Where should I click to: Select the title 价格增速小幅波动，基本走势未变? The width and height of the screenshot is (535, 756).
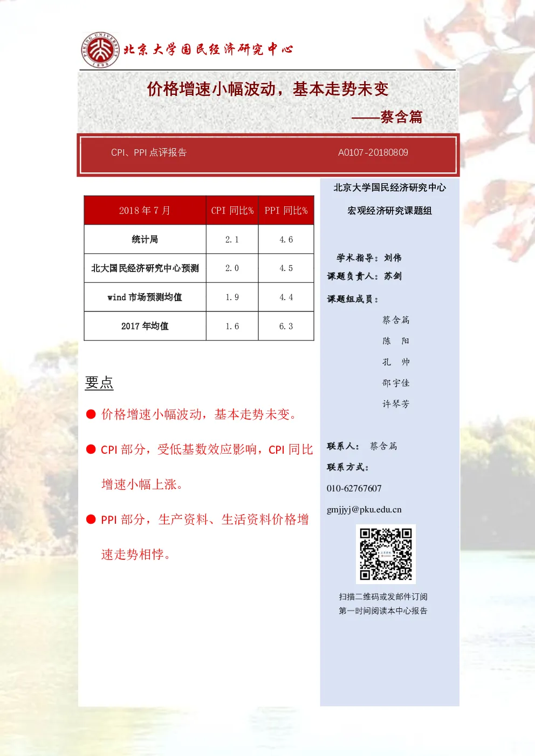click(x=267, y=89)
